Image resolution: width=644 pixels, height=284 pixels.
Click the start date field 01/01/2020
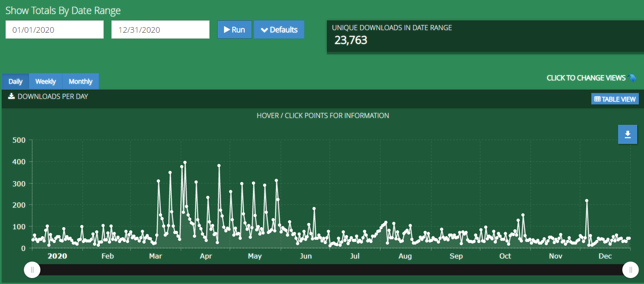pos(54,30)
